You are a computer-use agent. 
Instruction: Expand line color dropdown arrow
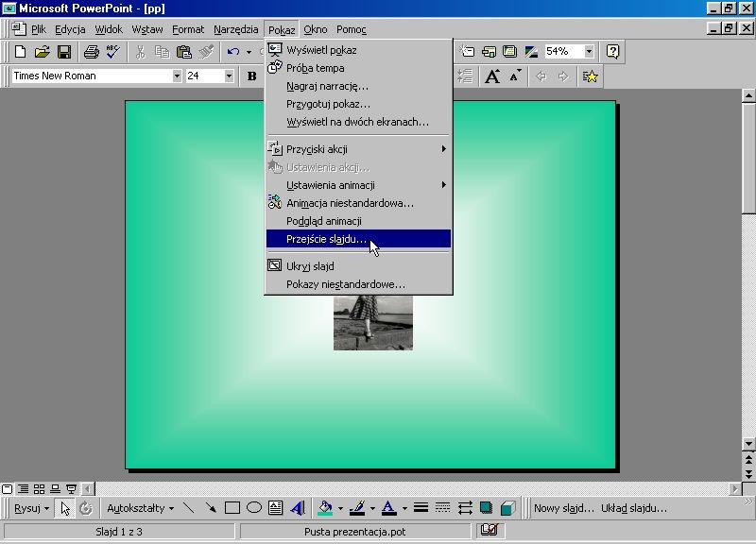point(372,508)
